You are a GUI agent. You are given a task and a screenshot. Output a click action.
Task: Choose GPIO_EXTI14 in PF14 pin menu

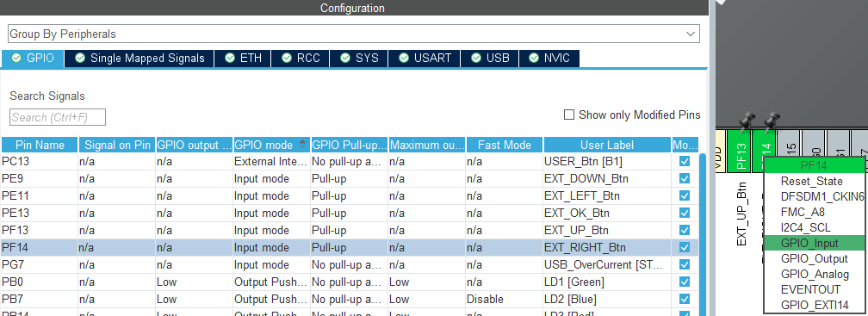pos(814,305)
